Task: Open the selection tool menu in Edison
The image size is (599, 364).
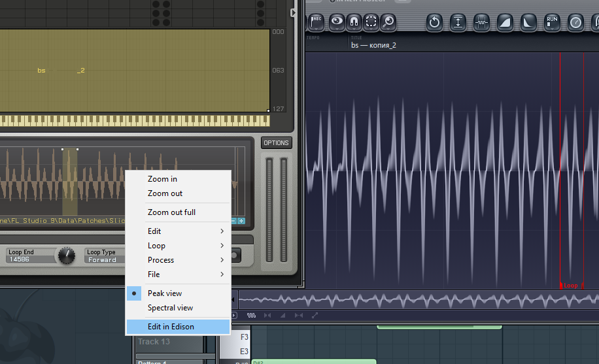Action: click(371, 22)
